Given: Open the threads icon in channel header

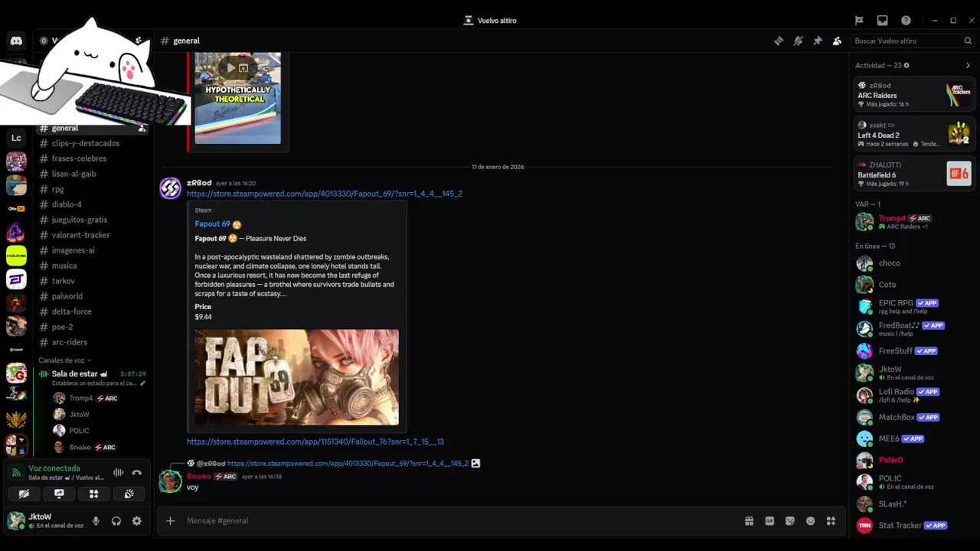Looking at the screenshot, I should 779,41.
